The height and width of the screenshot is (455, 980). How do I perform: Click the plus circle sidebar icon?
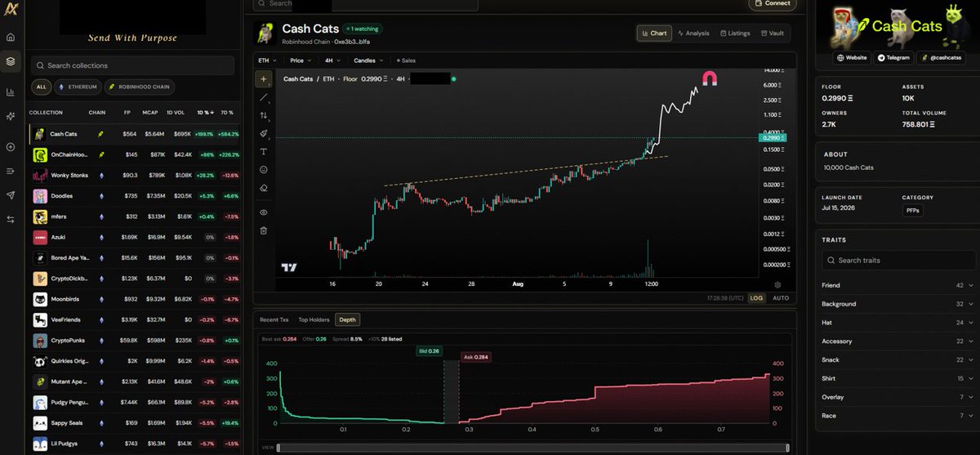pos(11,147)
